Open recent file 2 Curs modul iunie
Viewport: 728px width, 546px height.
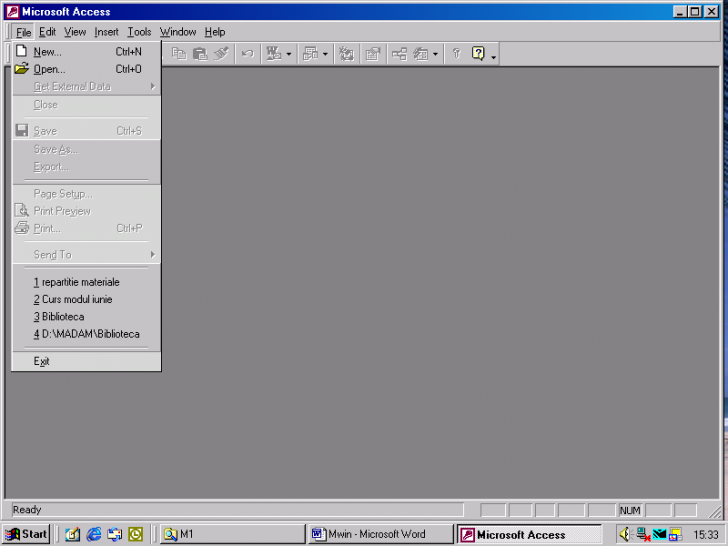pos(87,299)
